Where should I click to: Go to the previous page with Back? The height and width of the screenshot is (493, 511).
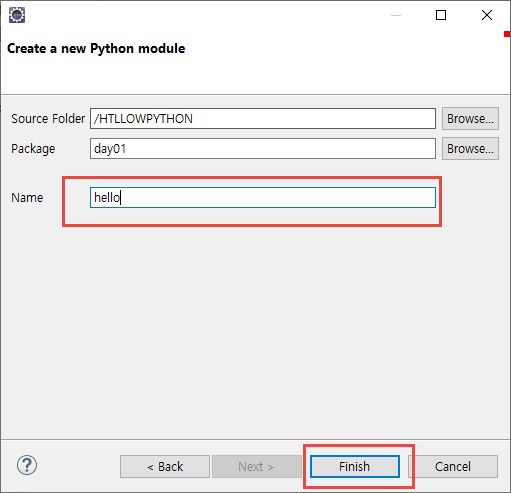(x=165, y=466)
